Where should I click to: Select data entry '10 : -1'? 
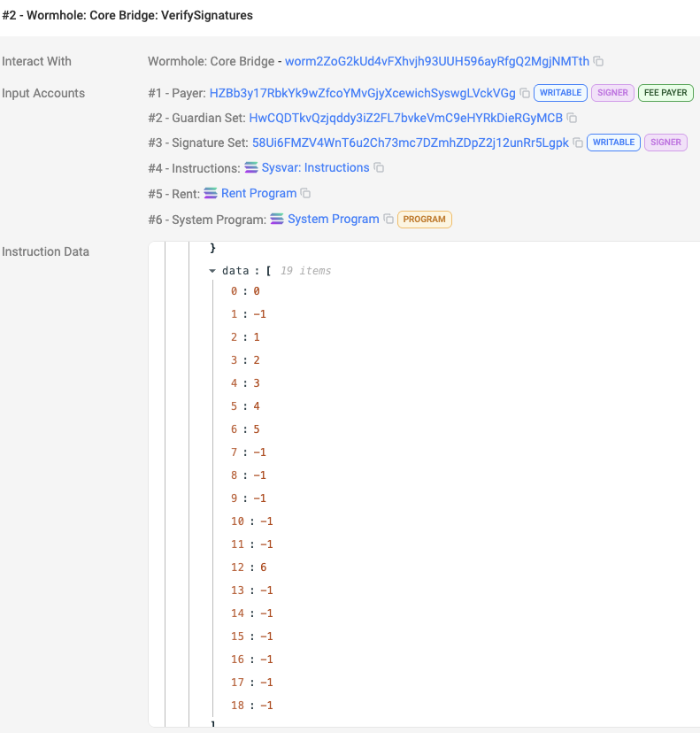252,521
